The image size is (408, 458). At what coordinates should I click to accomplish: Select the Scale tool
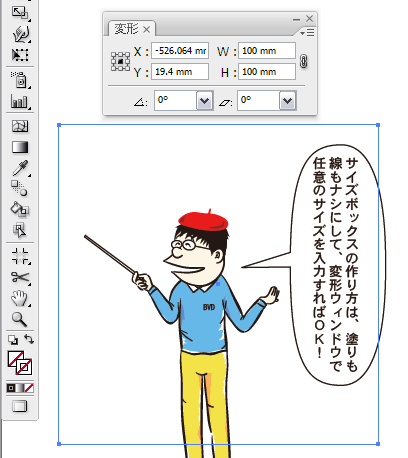pos(20,13)
